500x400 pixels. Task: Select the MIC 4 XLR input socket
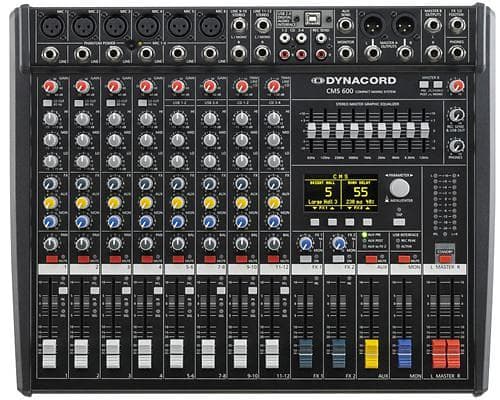tap(148, 26)
